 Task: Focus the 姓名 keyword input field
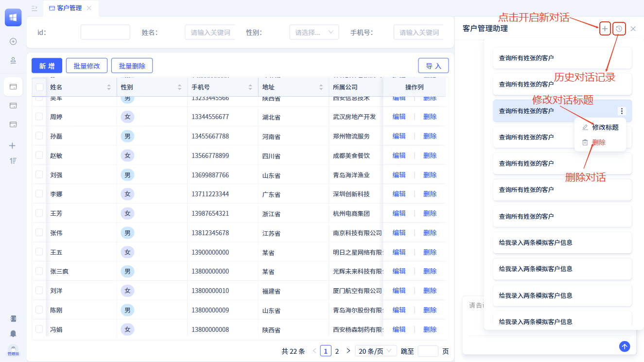coord(210,33)
